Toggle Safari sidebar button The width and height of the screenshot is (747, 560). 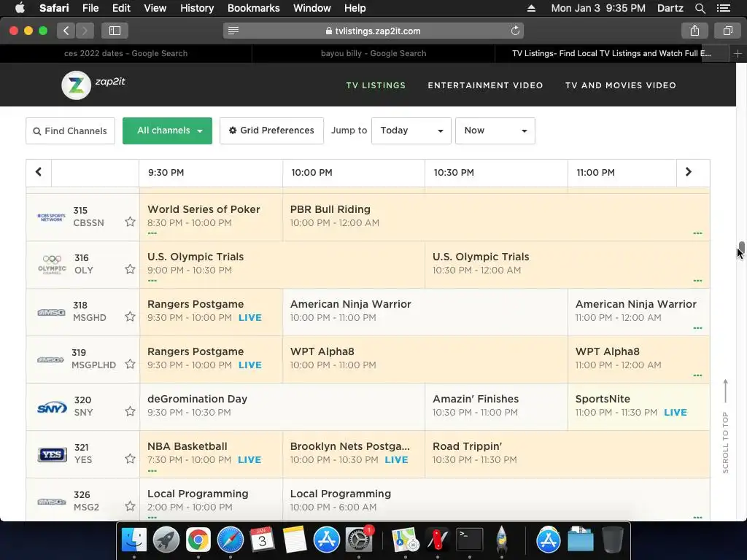point(115,31)
